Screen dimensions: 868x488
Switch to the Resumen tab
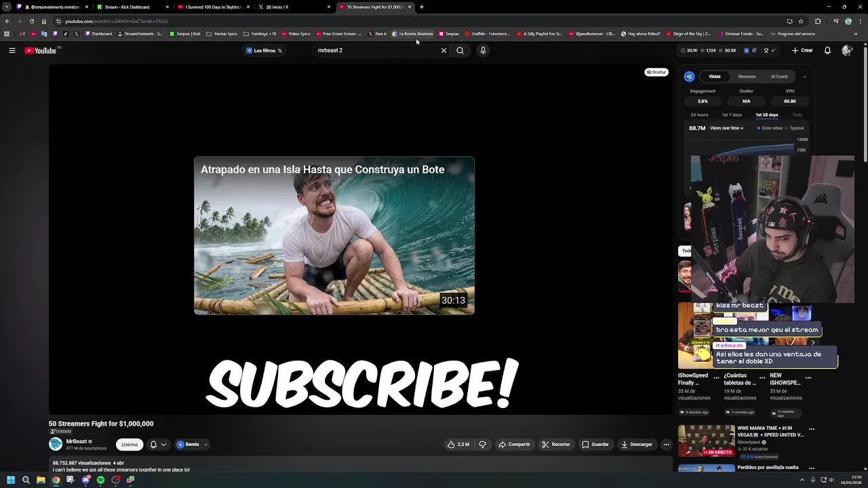pyautogui.click(x=747, y=77)
